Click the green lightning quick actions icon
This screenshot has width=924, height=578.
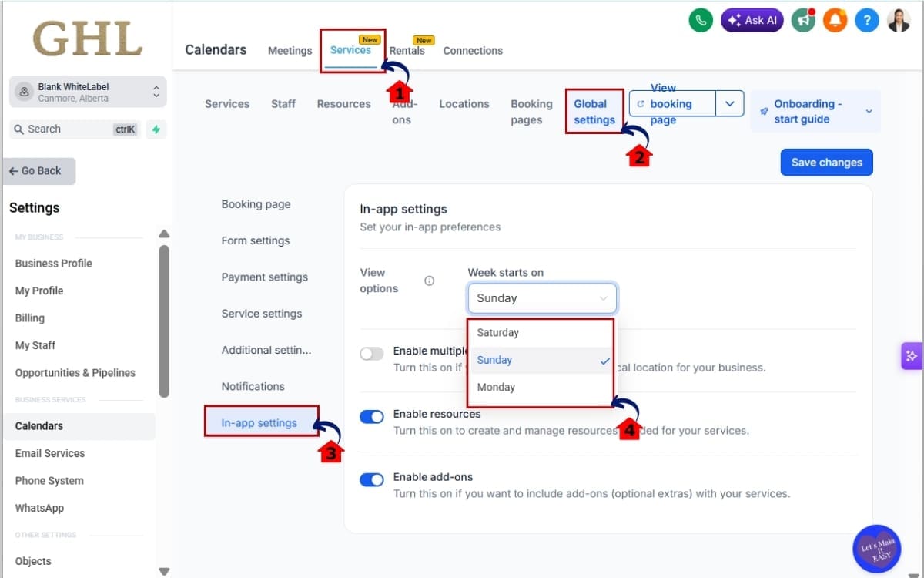(156, 129)
